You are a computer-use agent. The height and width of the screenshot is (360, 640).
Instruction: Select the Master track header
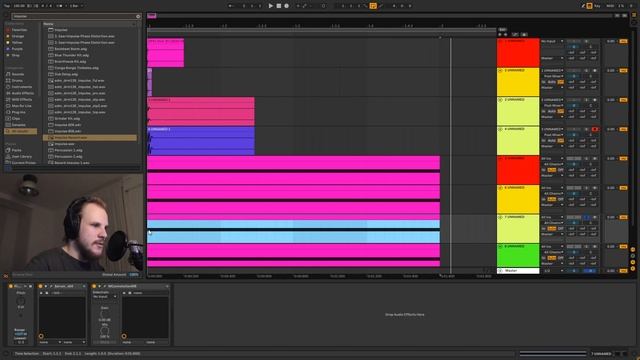pyautogui.click(x=518, y=271)
